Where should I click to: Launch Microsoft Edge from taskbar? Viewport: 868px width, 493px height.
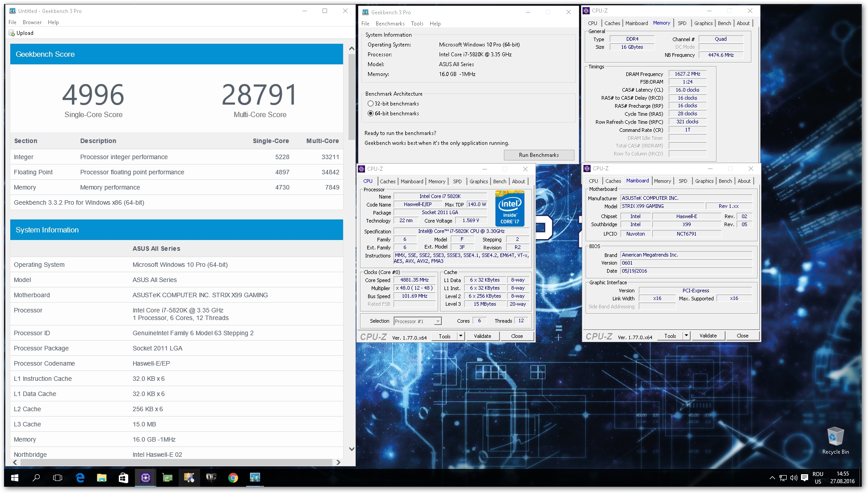[80, 478]
